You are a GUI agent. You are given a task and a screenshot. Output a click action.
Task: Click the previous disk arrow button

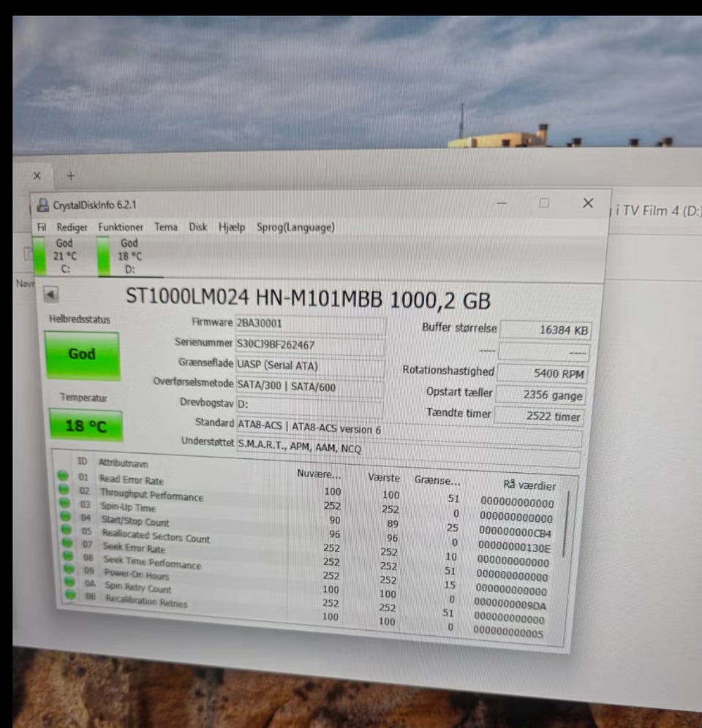click(x=50, y=295)
